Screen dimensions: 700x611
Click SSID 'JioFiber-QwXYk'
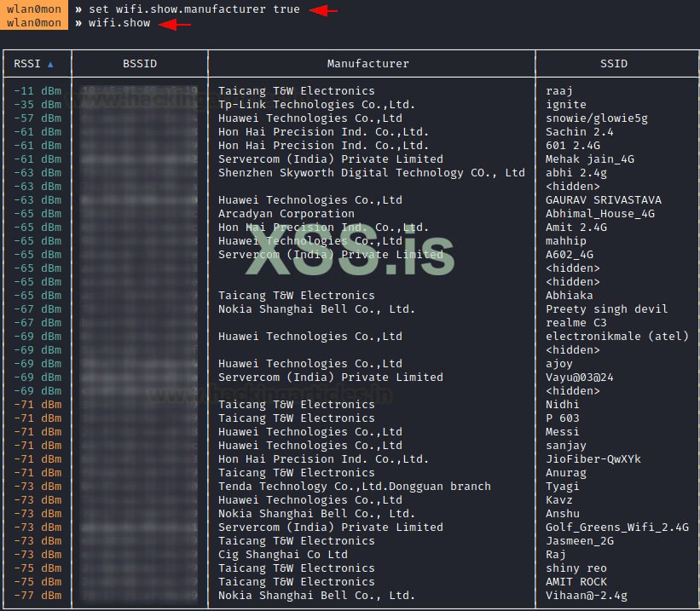point(593,458)
